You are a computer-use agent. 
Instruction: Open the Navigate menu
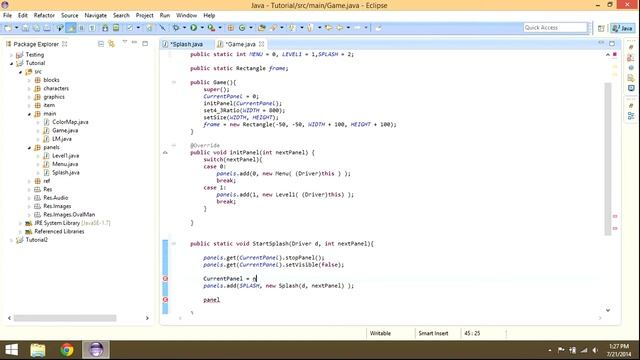click(x=96, y=16)
